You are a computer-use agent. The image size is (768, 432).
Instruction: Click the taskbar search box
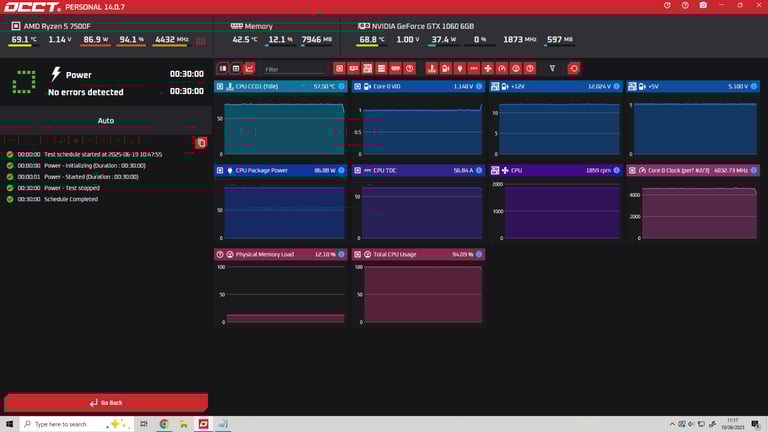point(77,424)
